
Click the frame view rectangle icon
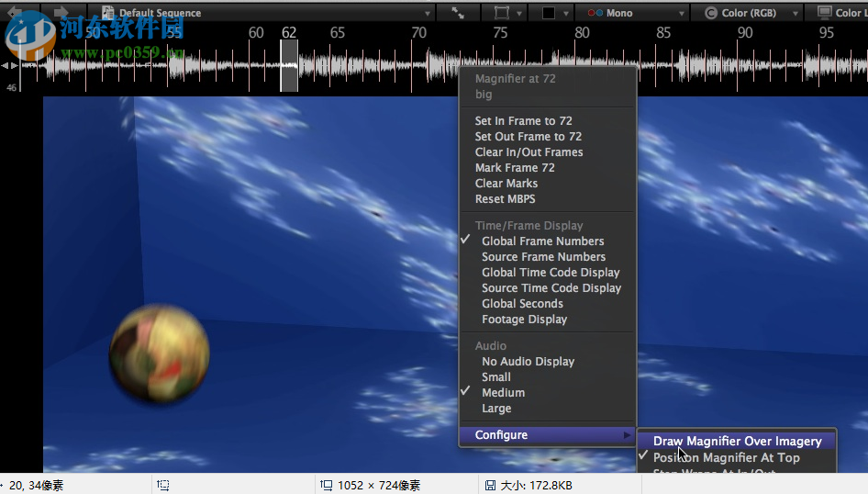click(501, 13)
